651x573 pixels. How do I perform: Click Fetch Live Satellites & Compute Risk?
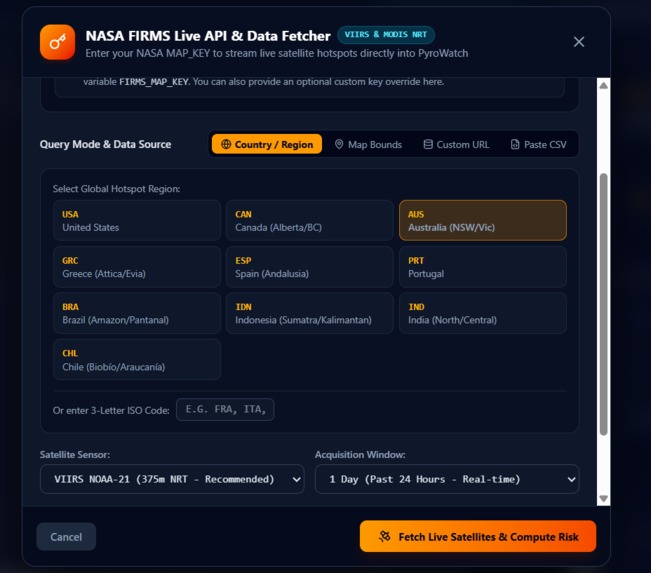click(x=478, y=536)
